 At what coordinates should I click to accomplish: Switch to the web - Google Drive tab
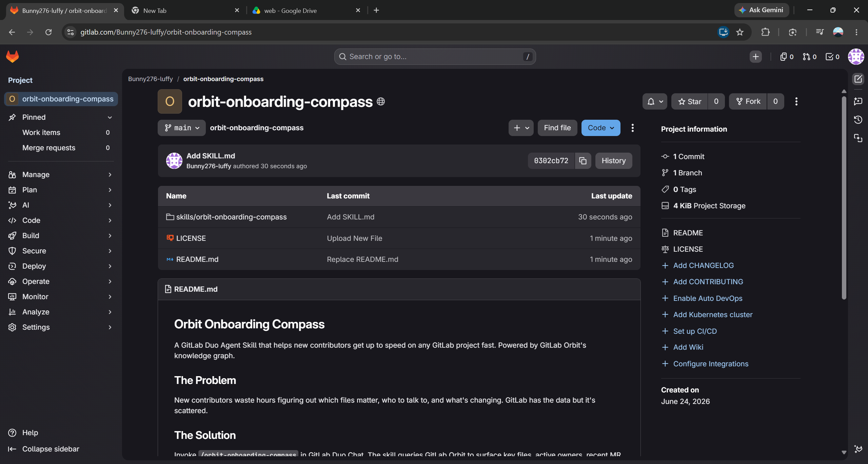[x=306, y=11]
